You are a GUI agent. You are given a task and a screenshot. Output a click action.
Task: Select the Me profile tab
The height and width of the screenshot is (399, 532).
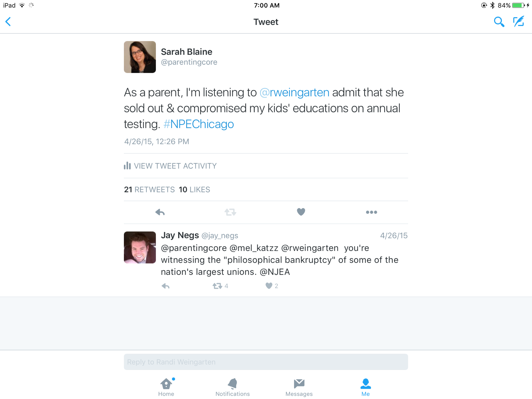(366, 387)
